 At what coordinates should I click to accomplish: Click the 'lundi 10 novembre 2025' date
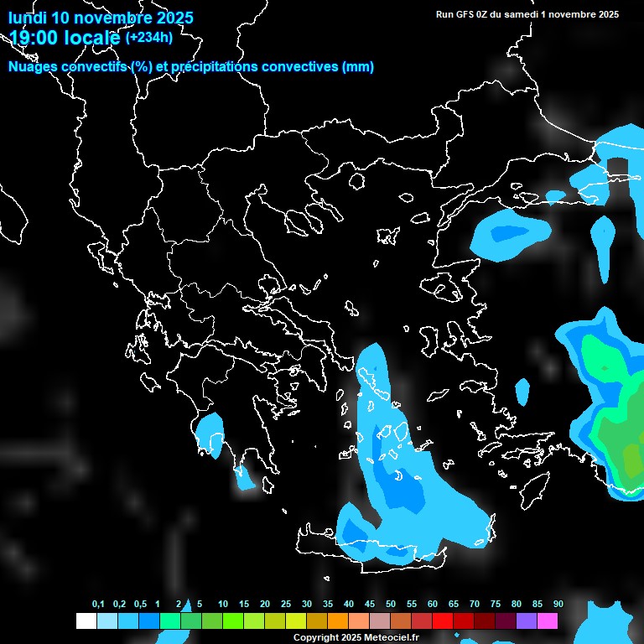point(101,18)
